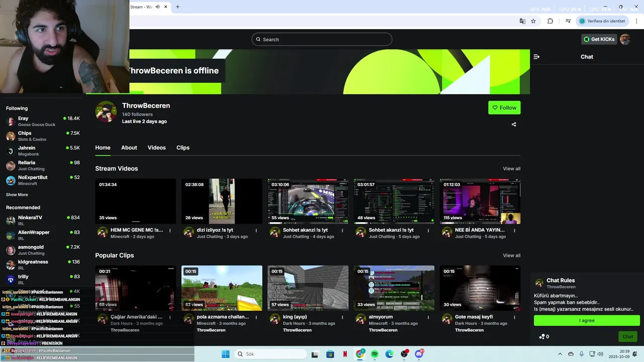Open asmongold in Recommended list
644x362 pixels.
pyautogui.click(x=43, y=250)
